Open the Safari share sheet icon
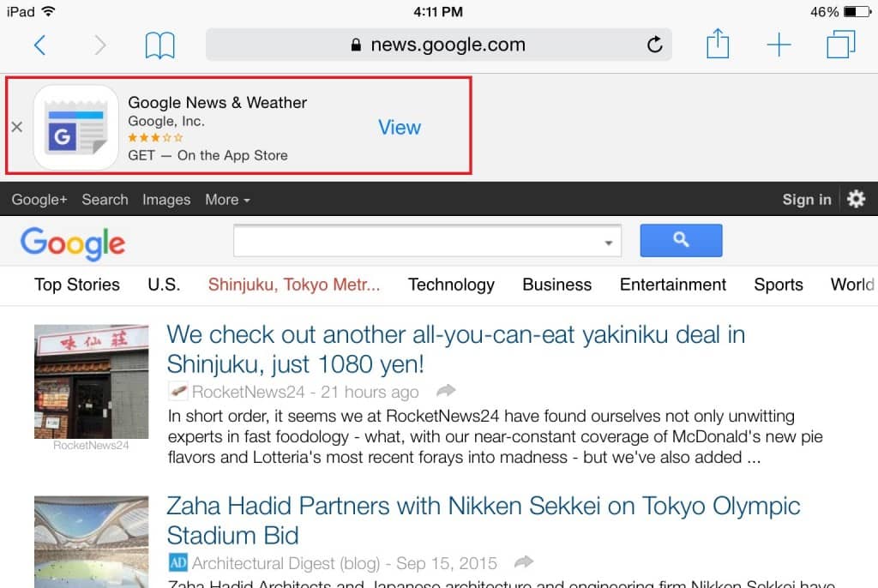This screenshot has width=878, height=588. click(718, 43)
